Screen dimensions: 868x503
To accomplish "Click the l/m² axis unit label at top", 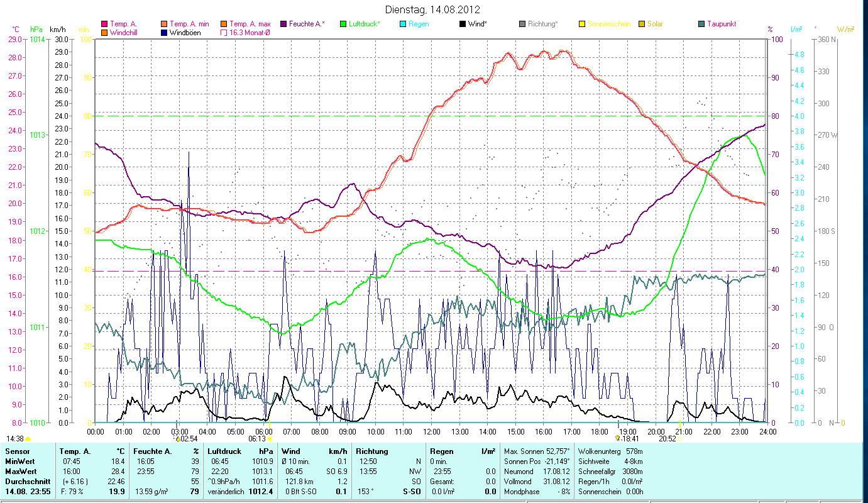I will point(796,30).
